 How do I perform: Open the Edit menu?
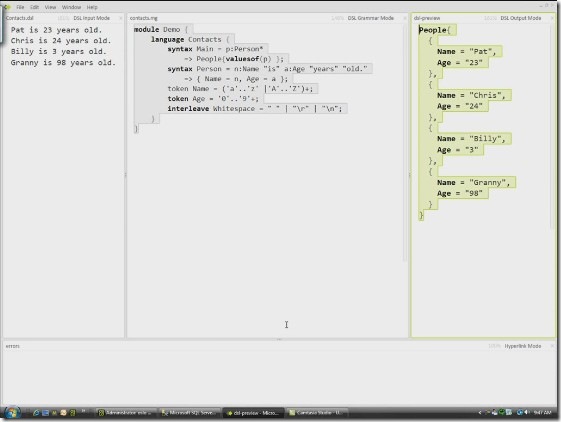point(34,7)
